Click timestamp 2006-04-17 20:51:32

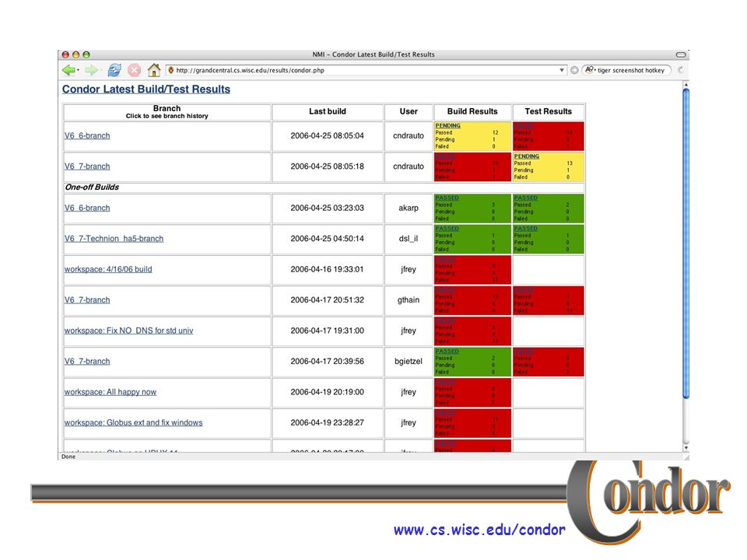point(328,300)
